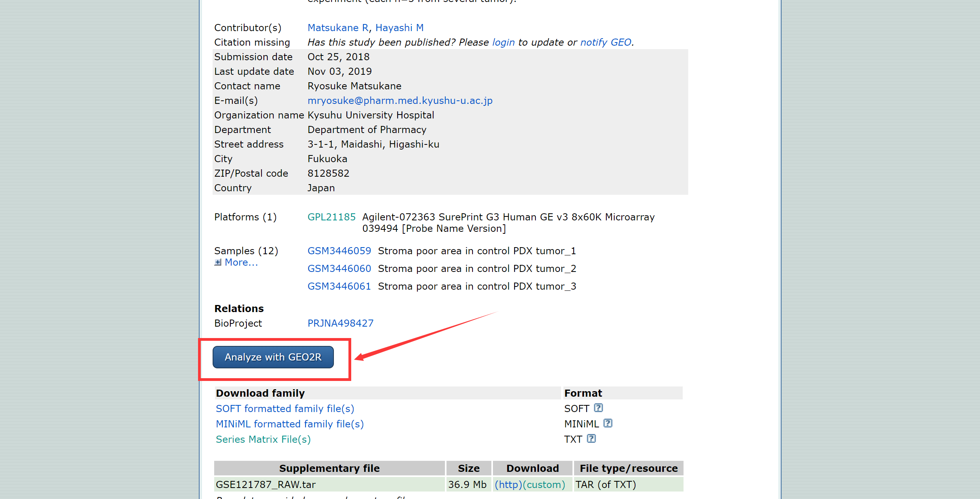Open contributor Matsukane R link
The image size is (980, 499).
pos(338,28)
